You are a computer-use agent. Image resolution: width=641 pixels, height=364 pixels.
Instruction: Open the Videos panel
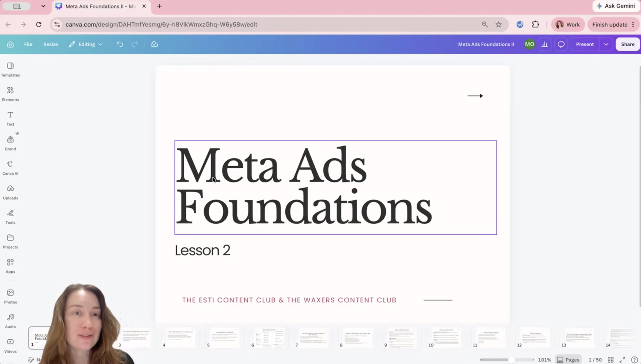click(10, 346)
